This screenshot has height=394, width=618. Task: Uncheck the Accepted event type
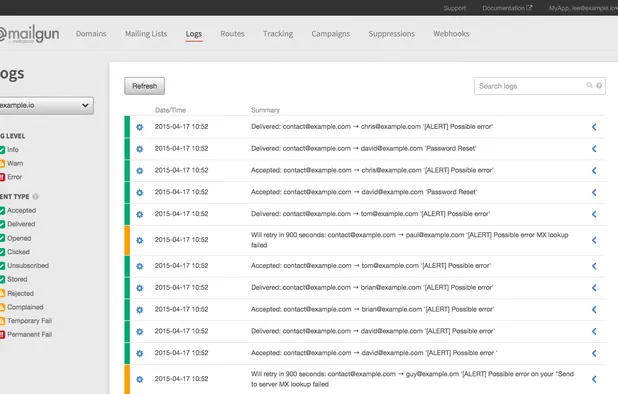pyautogui.click(x=2, y=210)
